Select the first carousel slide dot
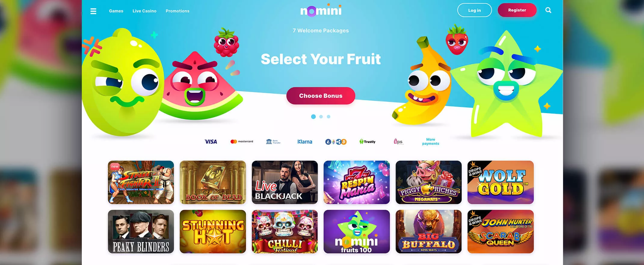 [313, 117]
